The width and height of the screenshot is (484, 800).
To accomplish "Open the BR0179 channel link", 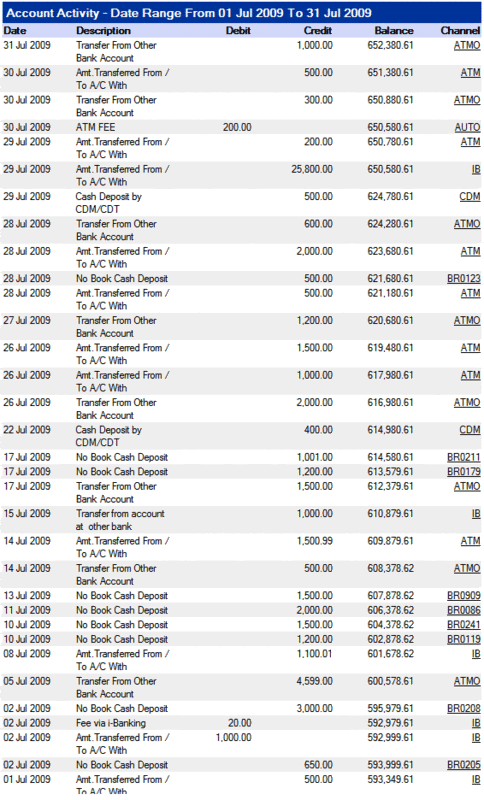I will (464, 472).
